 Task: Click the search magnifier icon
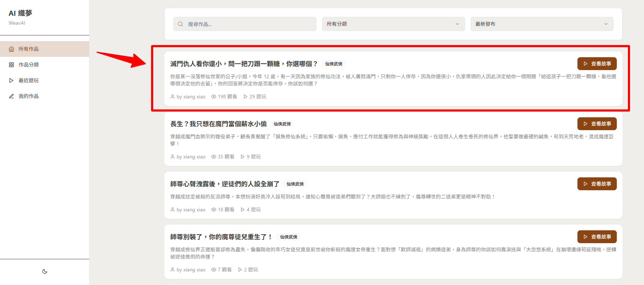coord(180,24)
